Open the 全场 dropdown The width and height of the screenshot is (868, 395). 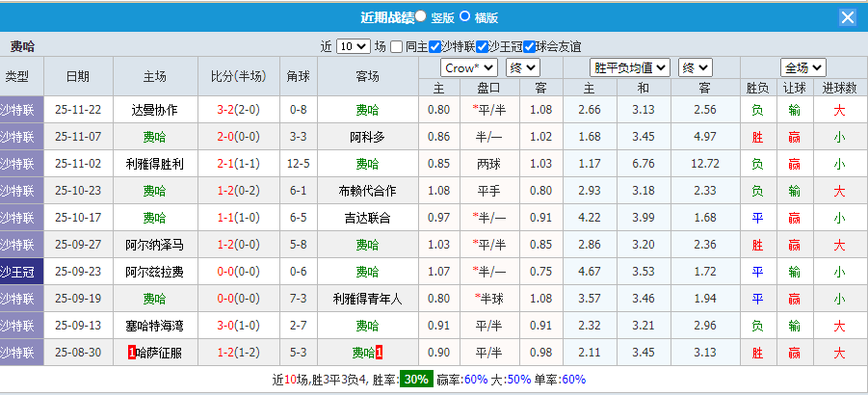coord(803,67)
